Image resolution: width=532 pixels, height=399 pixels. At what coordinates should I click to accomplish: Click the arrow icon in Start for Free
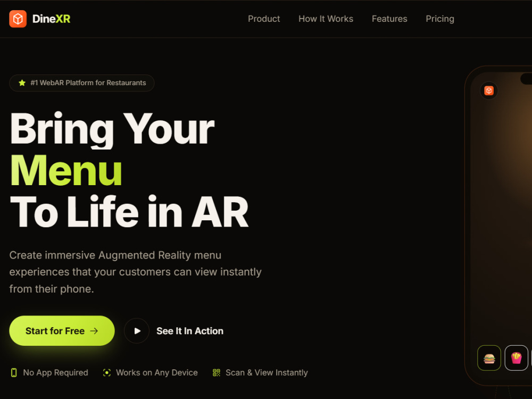[x=94, y=331]
